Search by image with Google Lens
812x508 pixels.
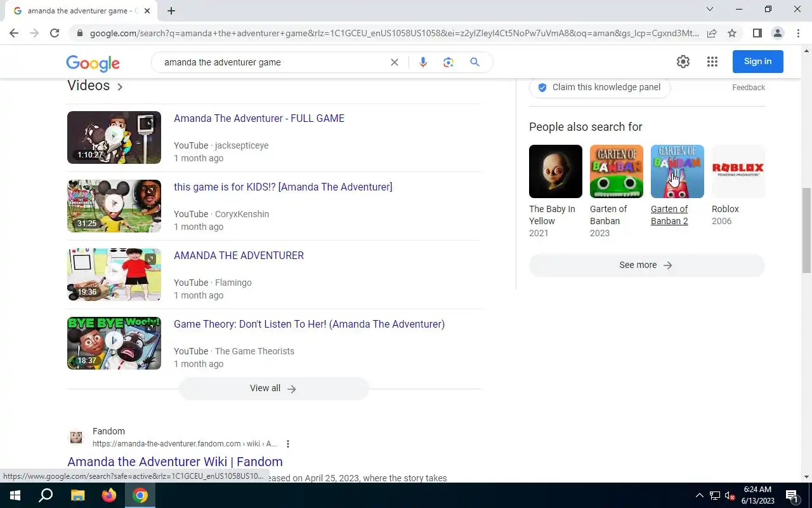(449, 62)
